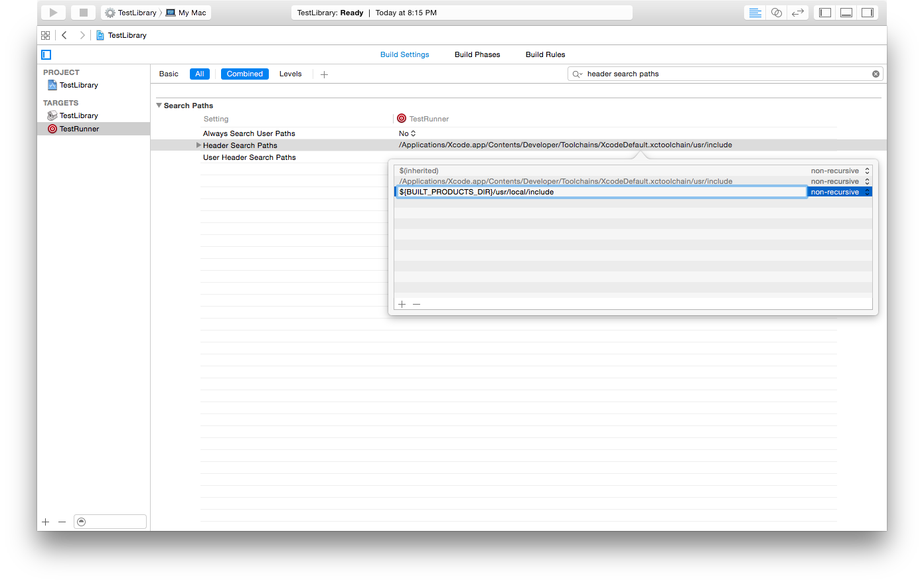The image size is (924, 584).
Task: Click the Setting column header
Action: coord(216,119)
